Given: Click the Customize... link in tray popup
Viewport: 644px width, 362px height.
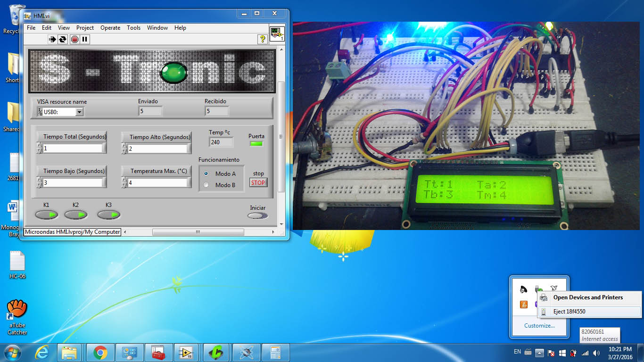Looking at the screenshot, I should click(539, 325).
